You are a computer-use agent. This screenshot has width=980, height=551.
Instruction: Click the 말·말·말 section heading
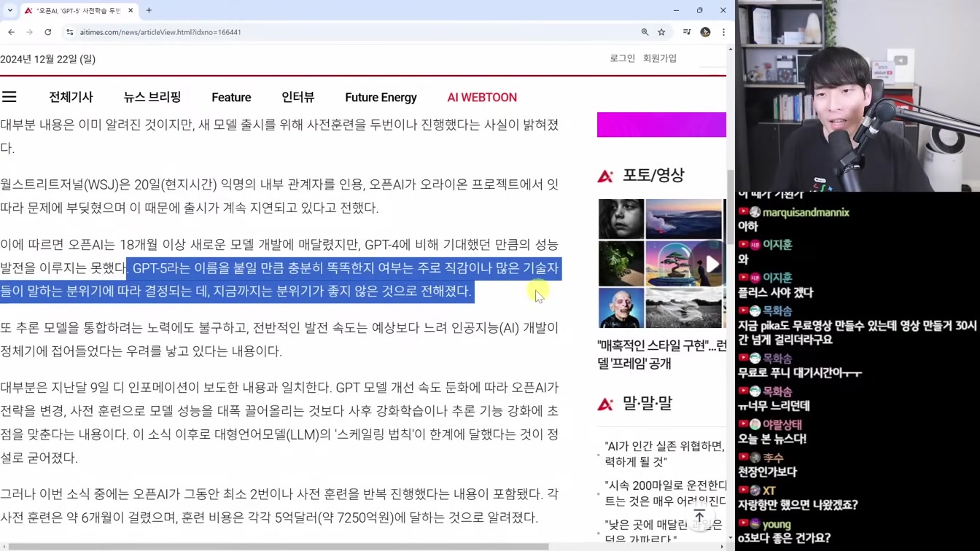(x=647, y=403)
